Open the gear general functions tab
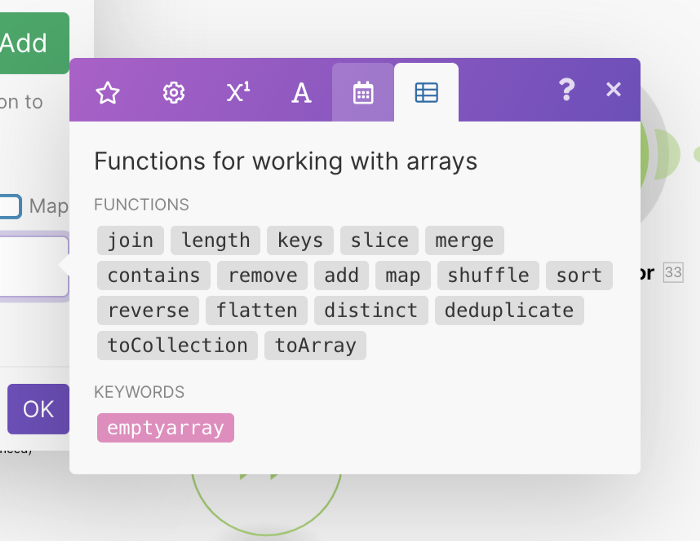Viewport: 700px width, 541px height. click(x=173, y=93)
